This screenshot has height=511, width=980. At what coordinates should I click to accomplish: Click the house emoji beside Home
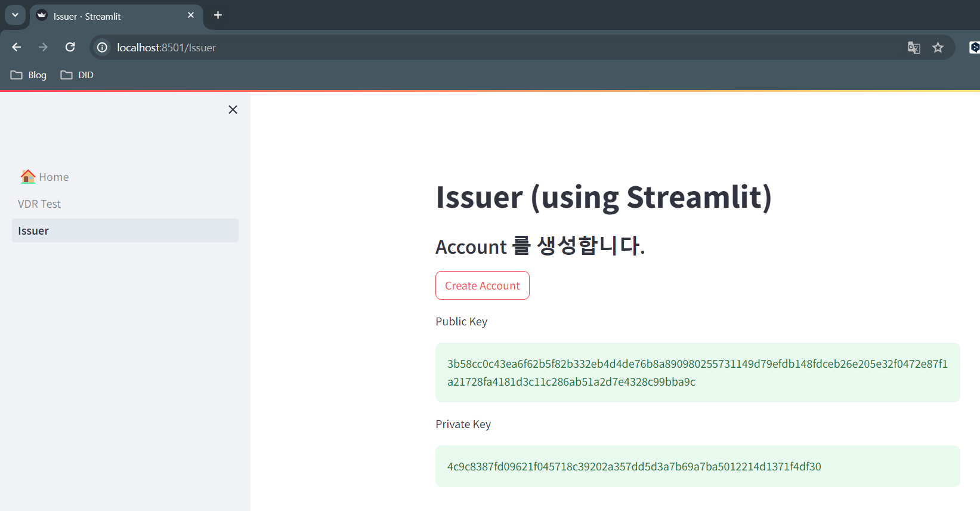(x=28, y=177)
